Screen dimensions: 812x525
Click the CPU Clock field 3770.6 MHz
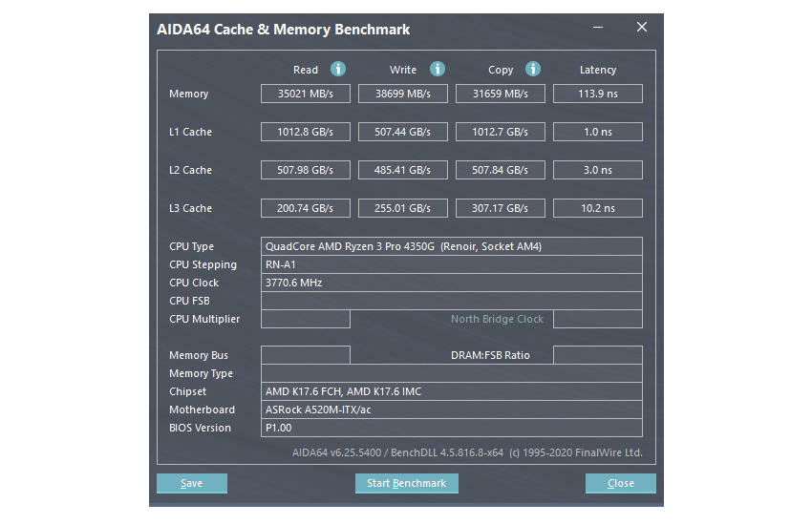pyautogui.click(x=452, y=283)
